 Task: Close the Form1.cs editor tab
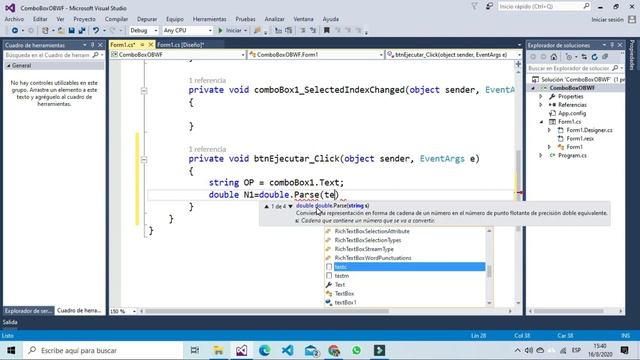pos(151,44)
